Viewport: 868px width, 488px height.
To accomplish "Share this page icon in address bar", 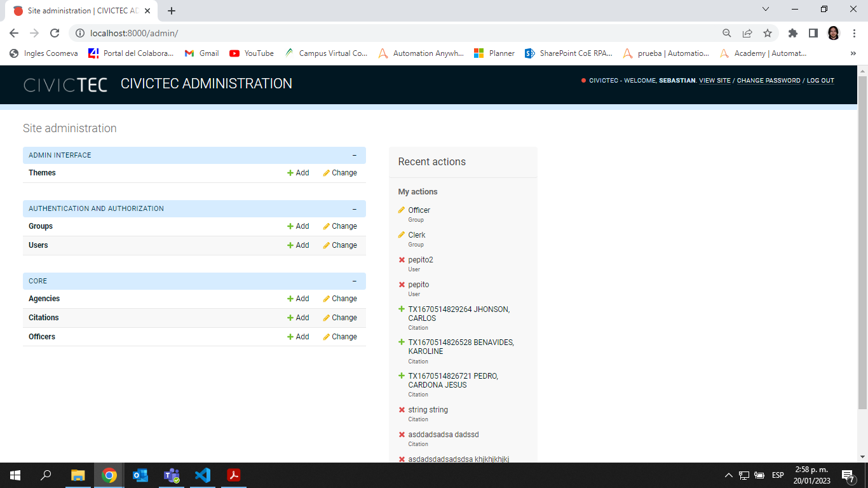I will point(747,33).
